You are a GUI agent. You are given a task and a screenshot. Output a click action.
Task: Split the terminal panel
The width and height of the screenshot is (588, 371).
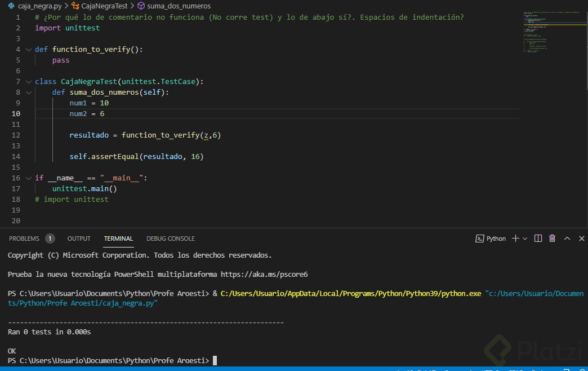538,238
